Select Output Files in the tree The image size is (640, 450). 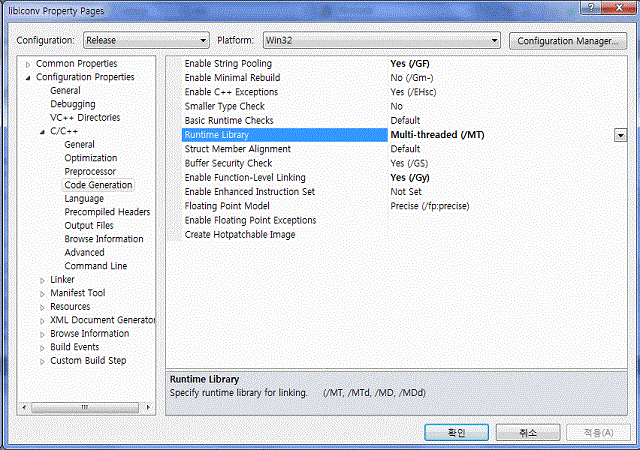pyautogui.click(x=89, y=225)
